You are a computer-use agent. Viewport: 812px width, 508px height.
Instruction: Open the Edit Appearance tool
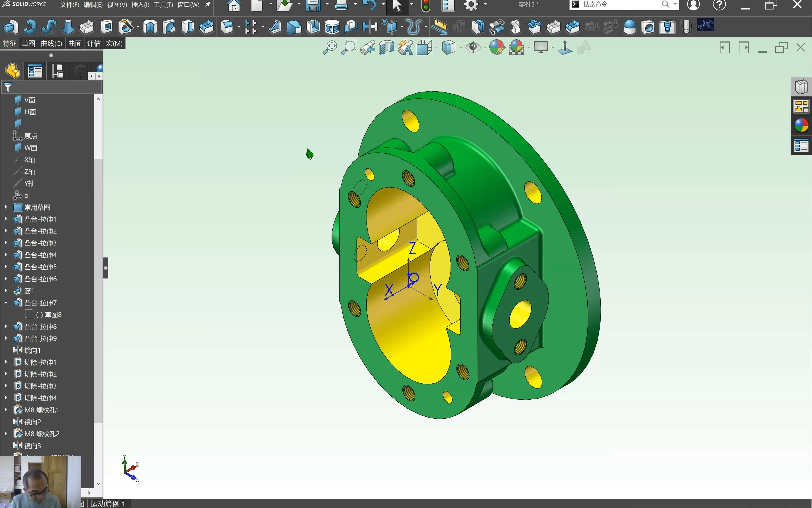497,48
